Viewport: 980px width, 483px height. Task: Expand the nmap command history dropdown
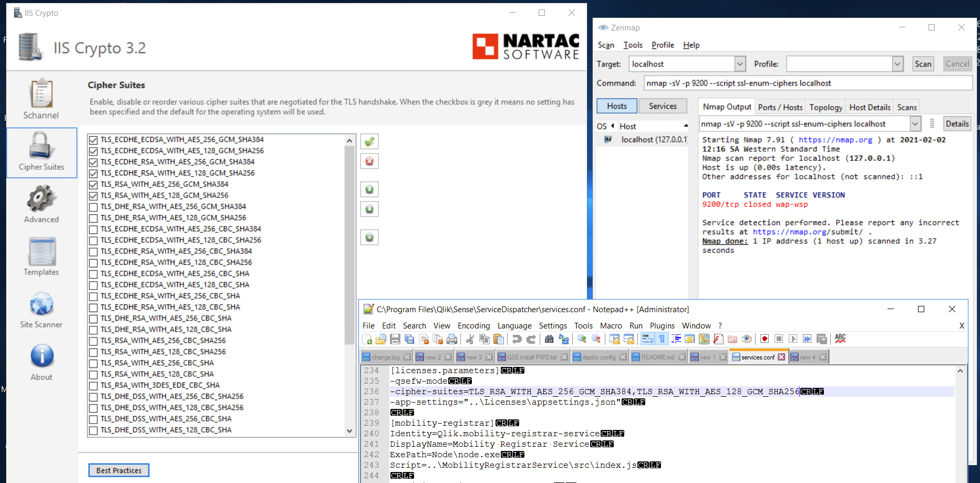pyautogui.click(x=916, y=124)
